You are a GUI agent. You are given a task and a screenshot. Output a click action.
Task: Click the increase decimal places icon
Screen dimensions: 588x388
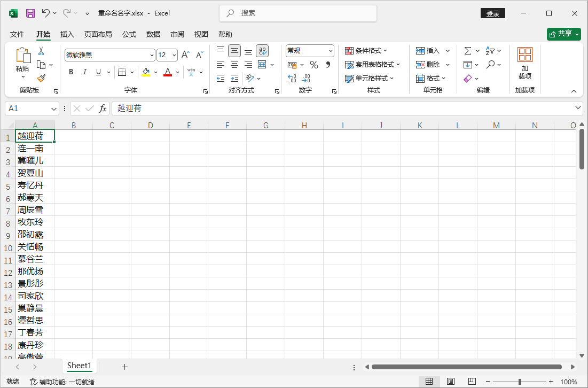tap(292, 79)
